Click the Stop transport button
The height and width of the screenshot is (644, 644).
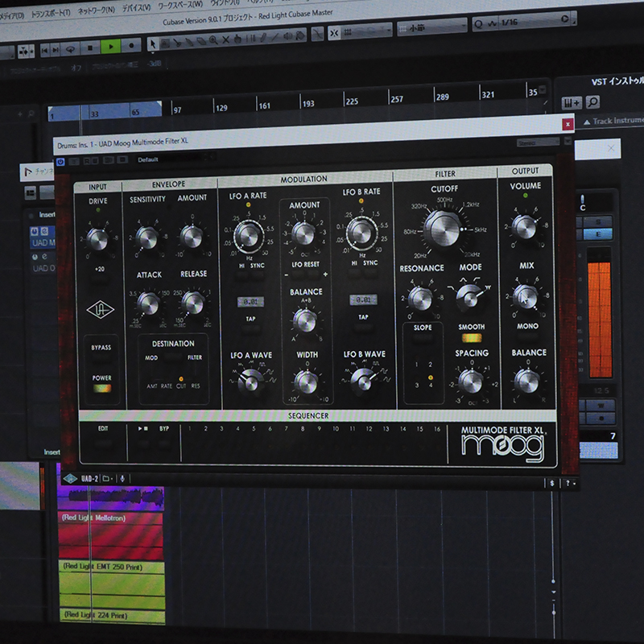click(90, 47)
